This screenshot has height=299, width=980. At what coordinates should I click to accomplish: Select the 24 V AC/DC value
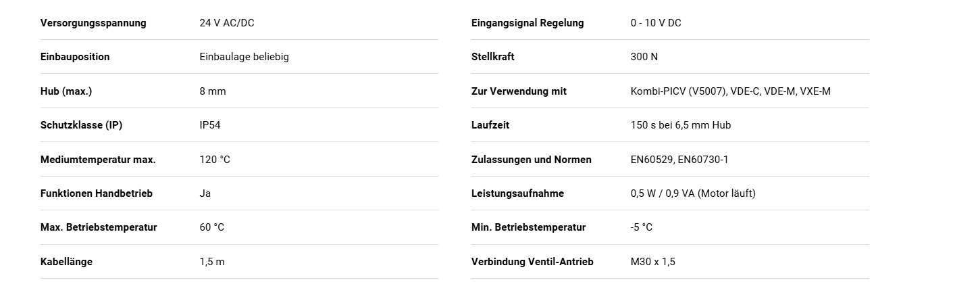coord(227,23)
